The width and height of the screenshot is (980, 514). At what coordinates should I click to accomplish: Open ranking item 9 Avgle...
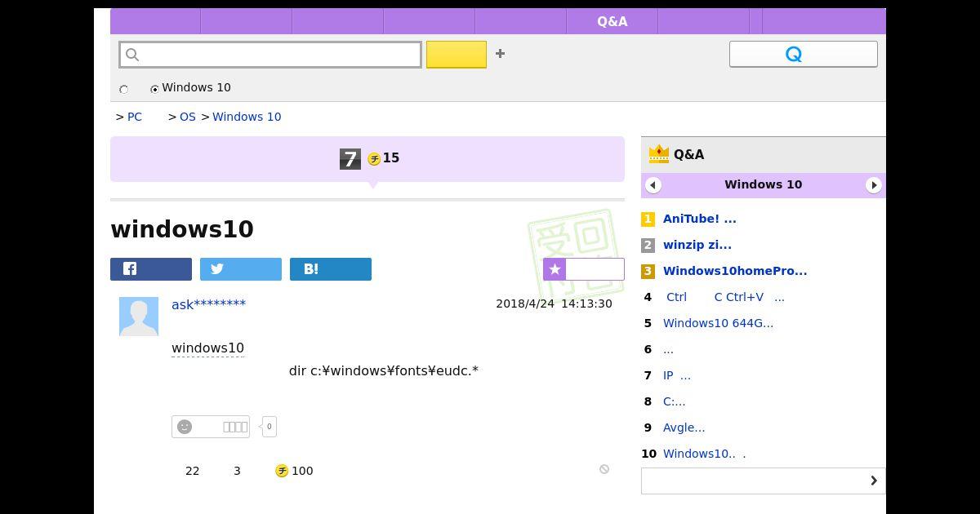(684, 428)
